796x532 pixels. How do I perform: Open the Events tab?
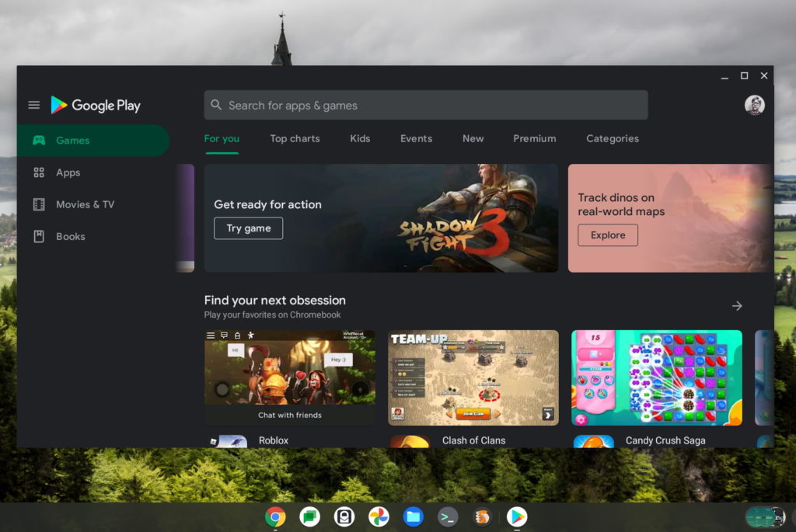click(x=417, y=139)
